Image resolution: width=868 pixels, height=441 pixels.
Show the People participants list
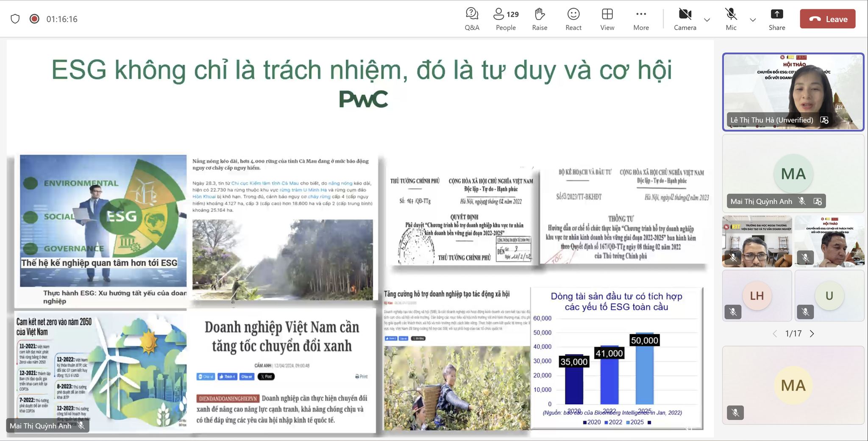point(506,19)
